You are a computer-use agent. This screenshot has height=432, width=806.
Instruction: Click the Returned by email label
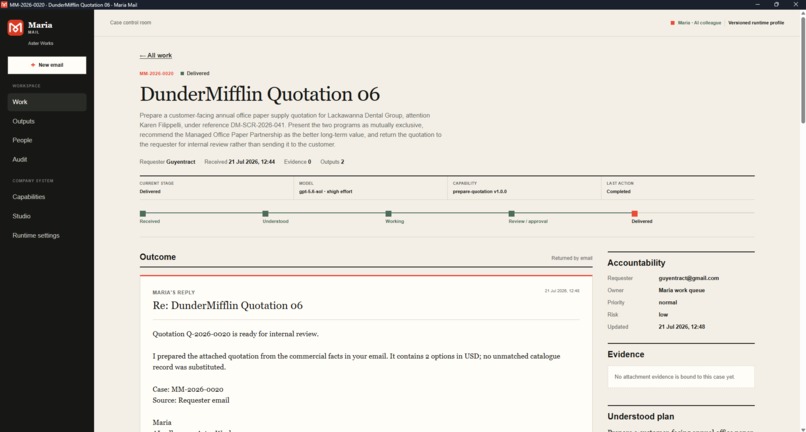(572, 258)
